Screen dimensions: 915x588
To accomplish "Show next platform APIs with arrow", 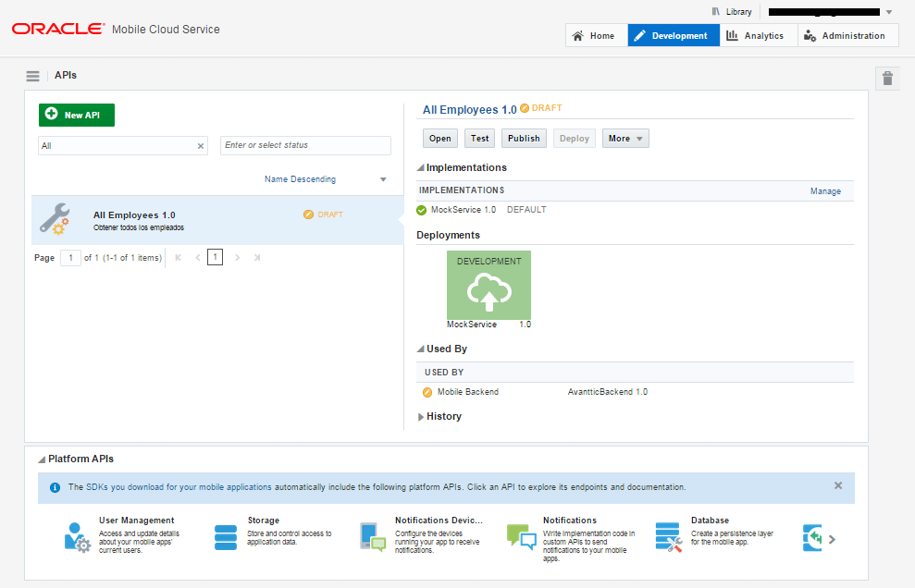I will tap(832, 540).
